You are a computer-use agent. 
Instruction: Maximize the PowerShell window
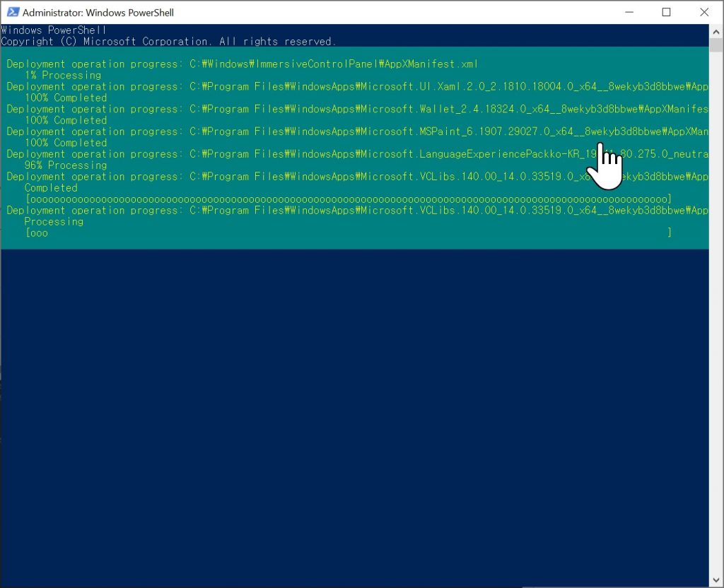pos(666,12)
